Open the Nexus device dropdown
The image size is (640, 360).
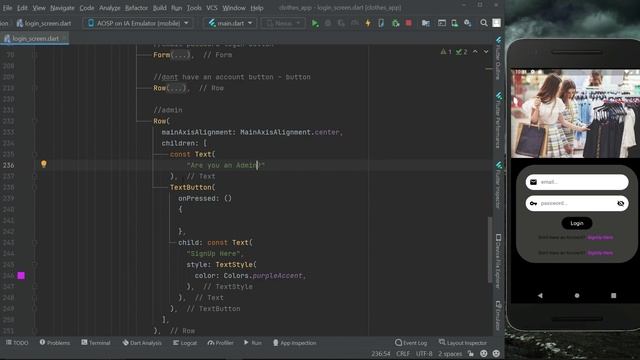pyautogui.click(x=283, y=23)
